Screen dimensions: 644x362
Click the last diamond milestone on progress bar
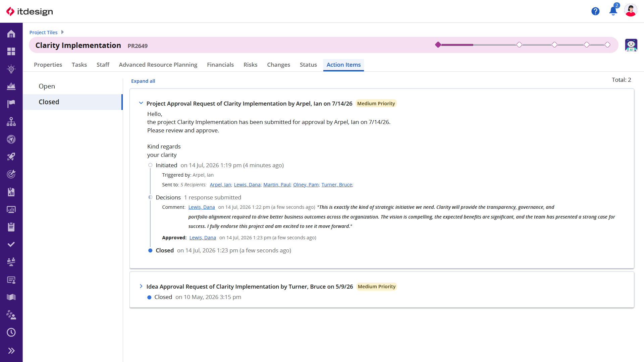point(607,45)
